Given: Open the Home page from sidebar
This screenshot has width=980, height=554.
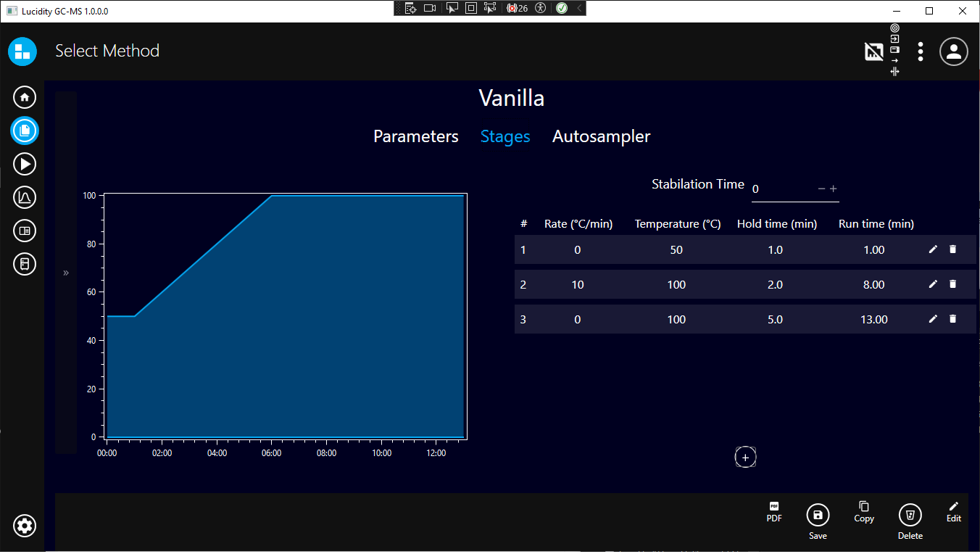Looking at the screenshot, I should (25, 97).
